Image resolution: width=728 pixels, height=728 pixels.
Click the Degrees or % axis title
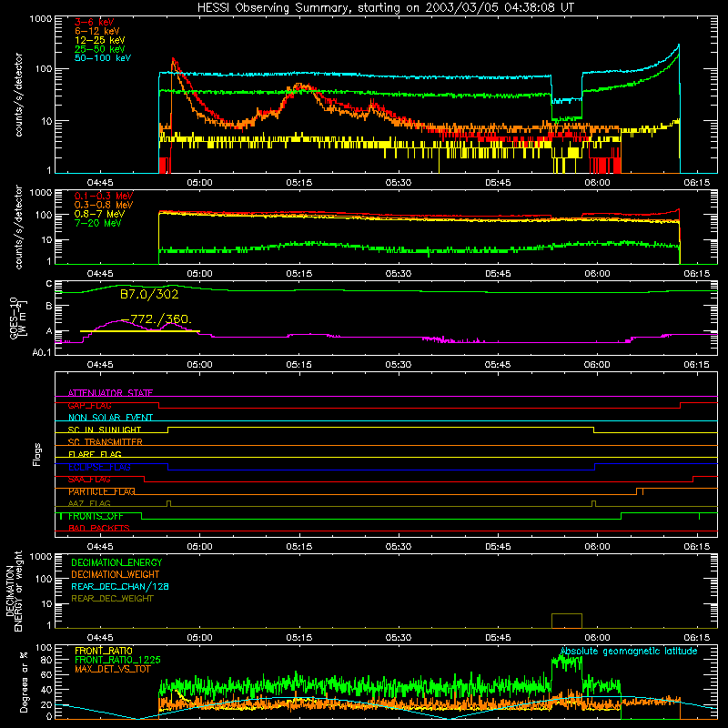click(24, 682)
